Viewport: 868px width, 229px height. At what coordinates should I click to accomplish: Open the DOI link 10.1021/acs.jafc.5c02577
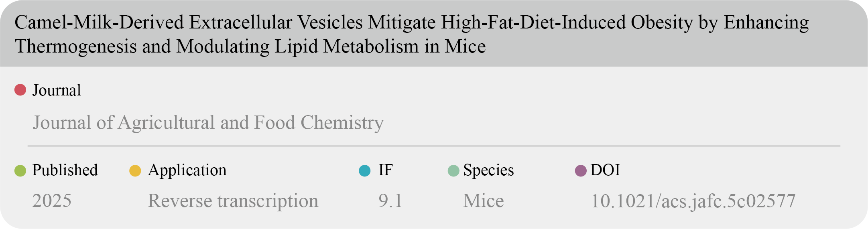(x=693, y=201)
